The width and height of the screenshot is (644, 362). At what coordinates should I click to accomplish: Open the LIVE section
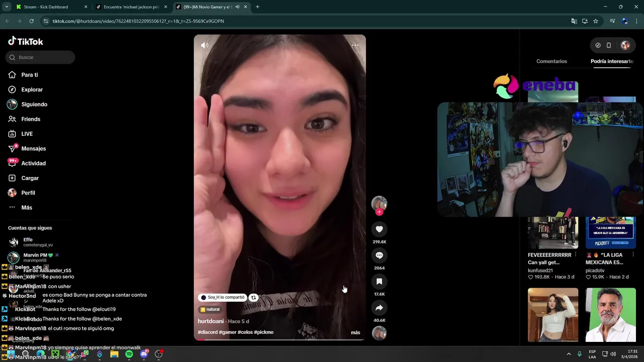pyautogui.click(x=21, y=134)
